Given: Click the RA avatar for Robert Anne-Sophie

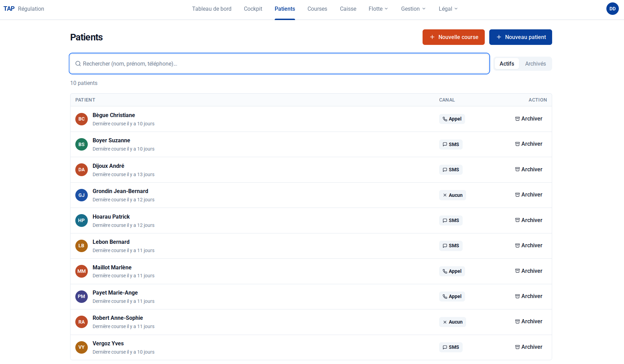Looking at the screenshot, I should (82, 322).
